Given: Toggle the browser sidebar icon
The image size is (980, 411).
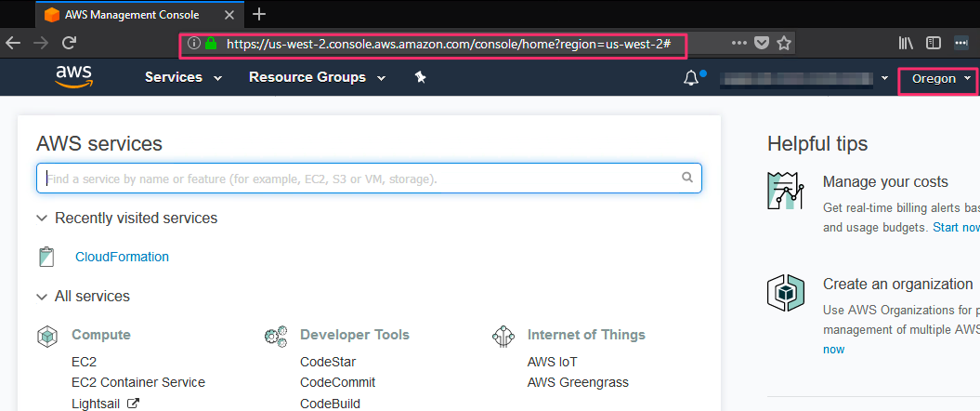Looking at the screenshot, I should (x=934, y=43).
